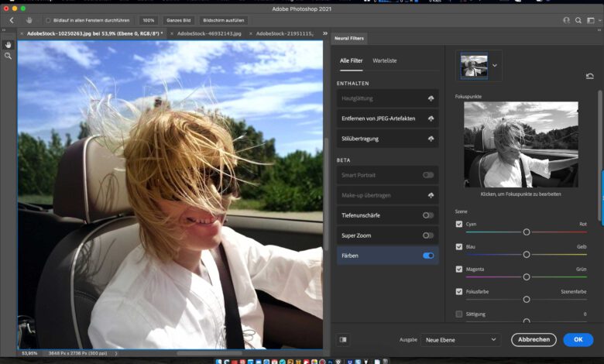The image size is (604, 364).
Task: Switch to the Warteliste tab
Action: point(385,60)
